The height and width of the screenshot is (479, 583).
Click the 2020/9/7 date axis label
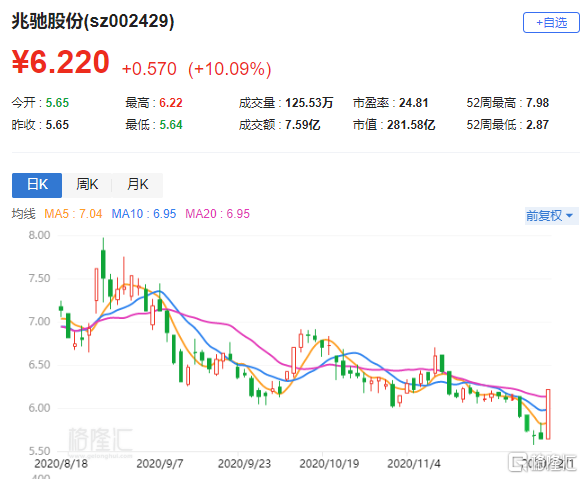(160, 464)
